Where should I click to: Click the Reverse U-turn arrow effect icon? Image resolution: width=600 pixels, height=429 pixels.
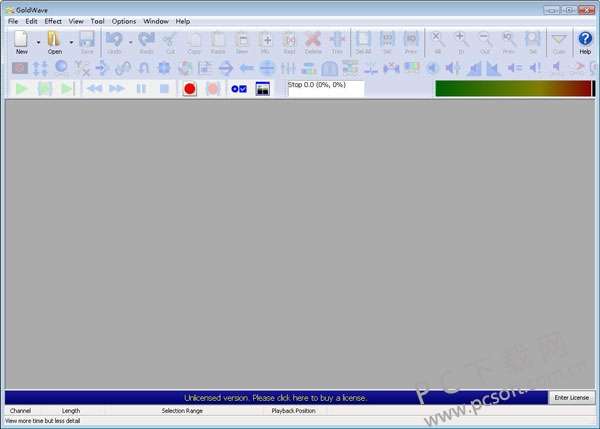(x=143, y=68)
